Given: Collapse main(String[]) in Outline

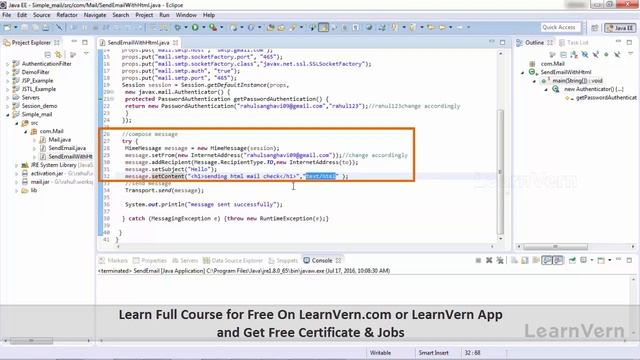Looking at the screenshot, I should [x=534, y=81].
